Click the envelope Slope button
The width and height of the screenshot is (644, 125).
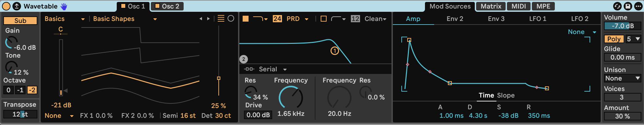coord(506,95)
